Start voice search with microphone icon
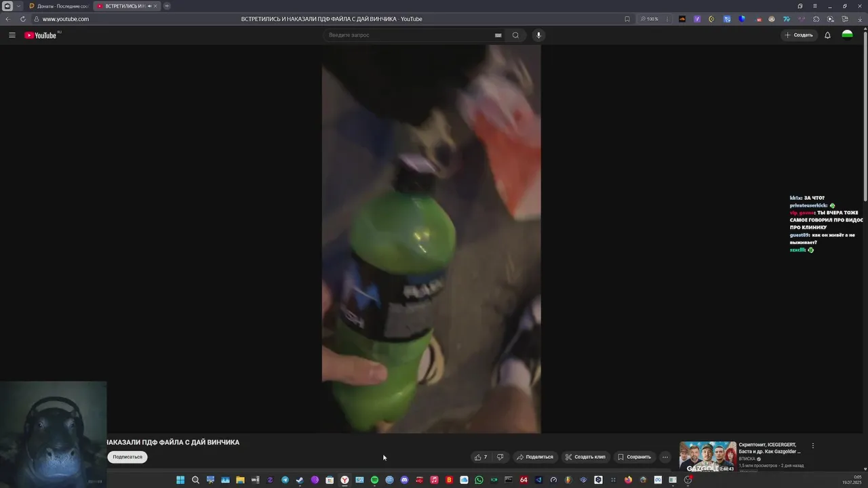The width and height of the screenshot is (868, 488). (538, 35)
